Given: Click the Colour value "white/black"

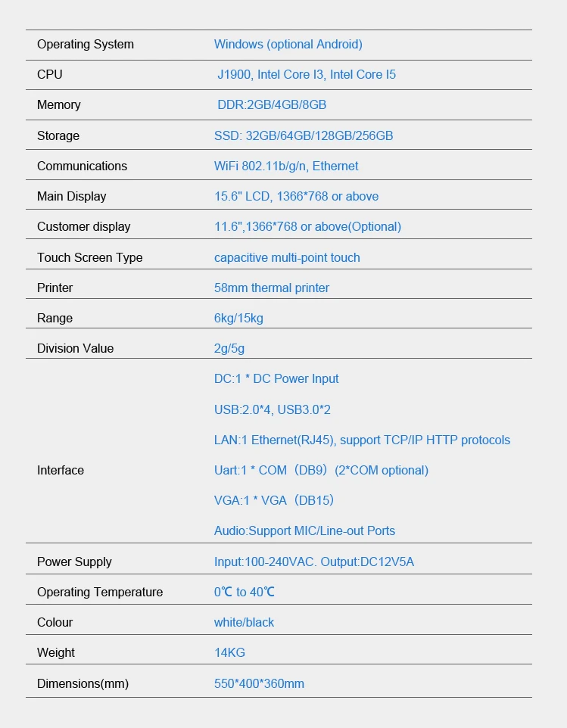Looking at the screenshot, I should click(244, 623).
